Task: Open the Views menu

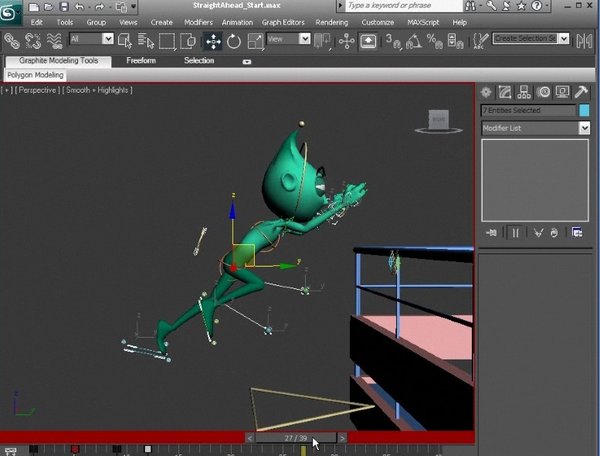Action: [x=128, y=22]
